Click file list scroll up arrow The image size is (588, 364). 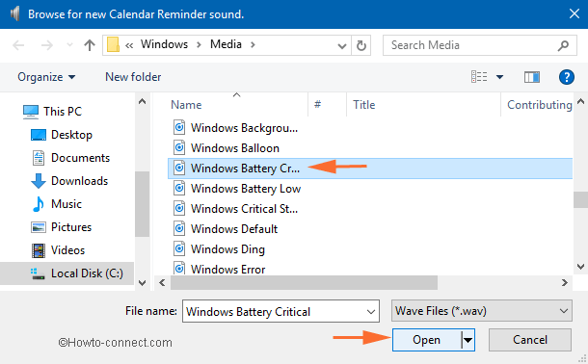tap(580, 101)
